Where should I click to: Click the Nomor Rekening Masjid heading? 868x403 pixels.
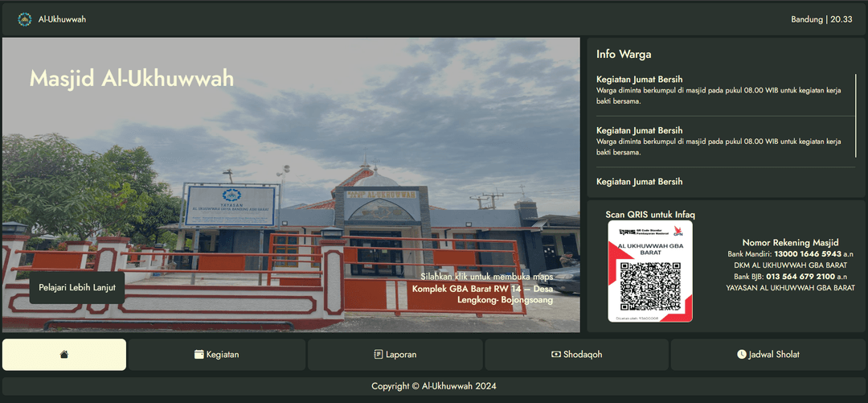tap(790, 242)
